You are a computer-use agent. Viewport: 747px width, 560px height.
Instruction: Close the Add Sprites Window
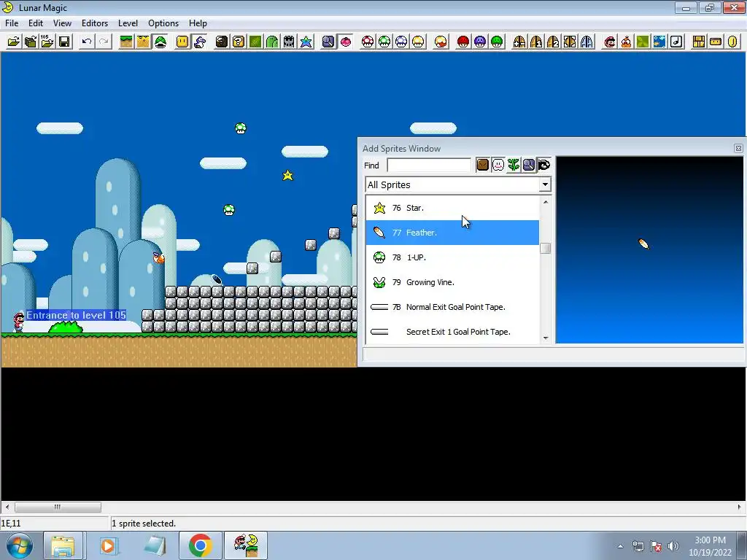click(x=738, y=149)
